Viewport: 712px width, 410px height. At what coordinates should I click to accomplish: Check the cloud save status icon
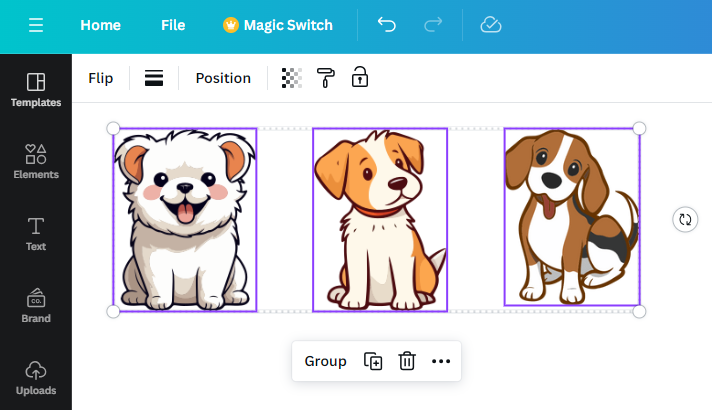click(x=491, y=25)
